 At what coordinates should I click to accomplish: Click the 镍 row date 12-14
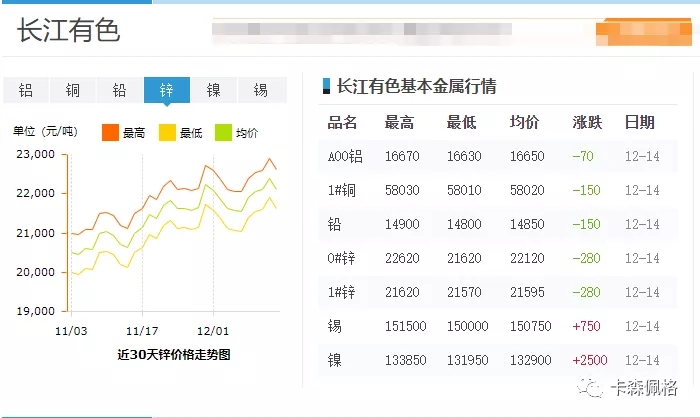point(642,360)
